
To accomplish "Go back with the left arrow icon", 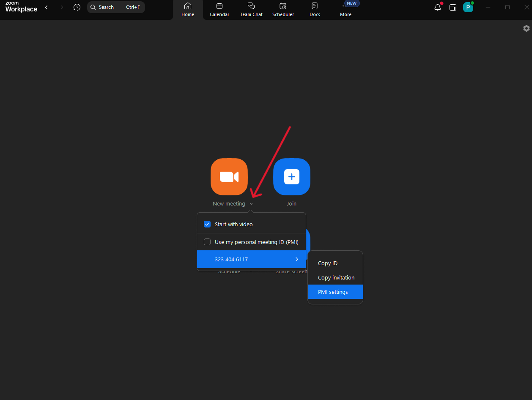I will pos(46,7).
